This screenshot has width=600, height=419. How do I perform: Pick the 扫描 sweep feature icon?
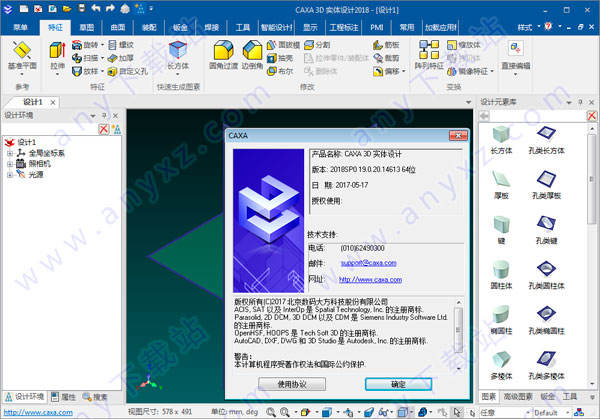(77, 58)
